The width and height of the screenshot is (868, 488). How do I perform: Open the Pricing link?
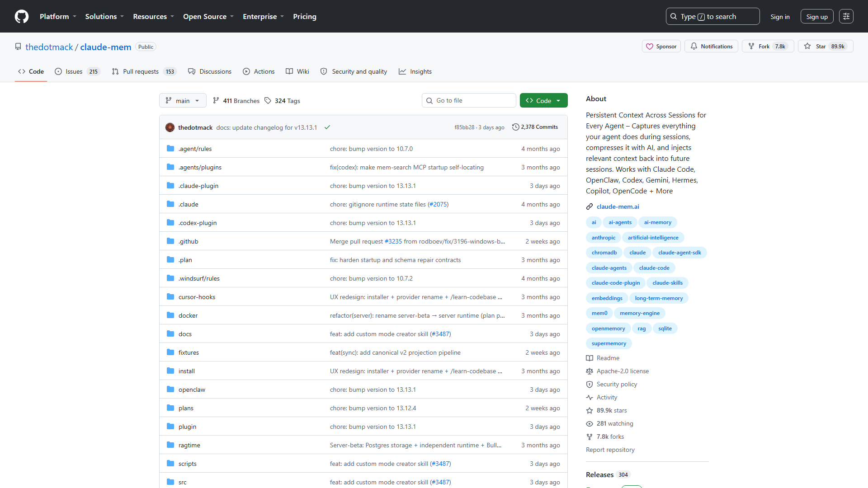[305, 16]
